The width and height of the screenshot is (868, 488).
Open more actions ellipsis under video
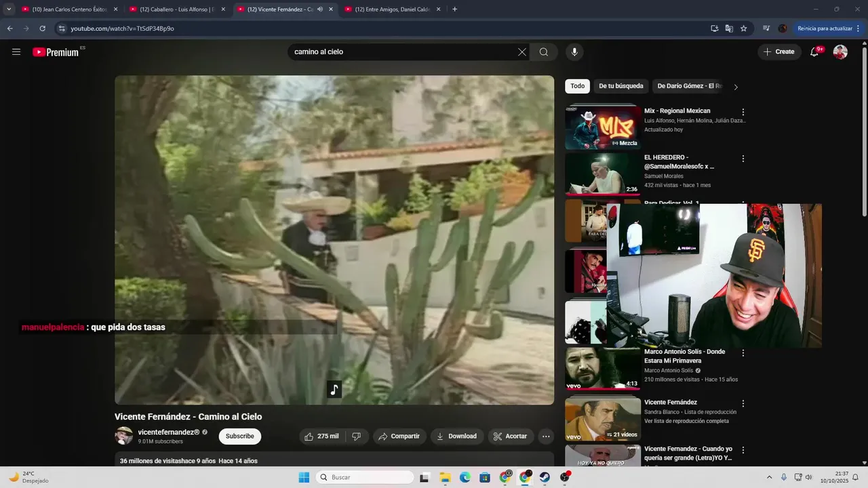(546, 436)
